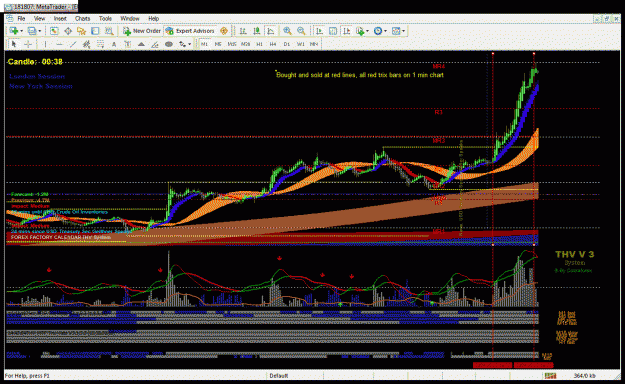The width and height of the screenshot is (625, 384).
Task: Open the Tools menu
Action: point(105,18)
